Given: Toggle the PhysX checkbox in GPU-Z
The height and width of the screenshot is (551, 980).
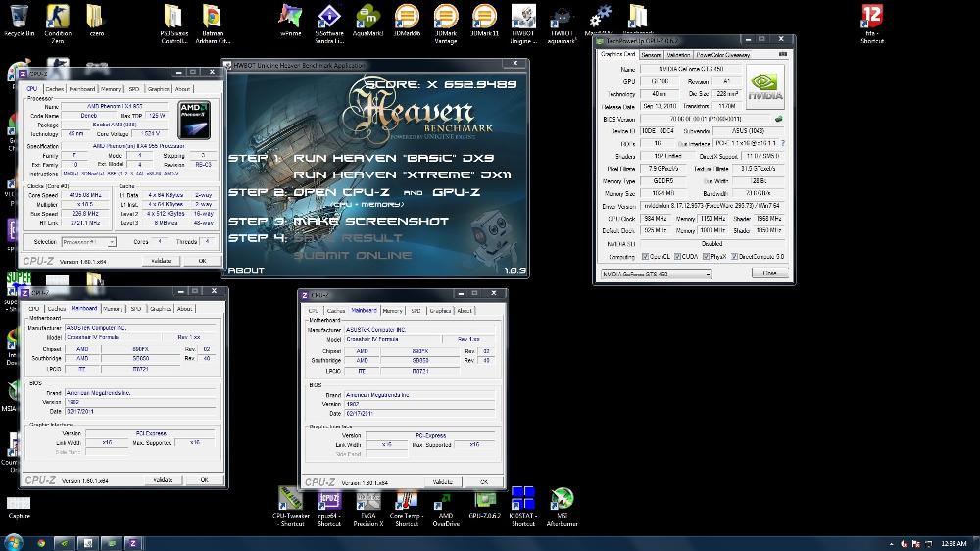Looking at the screenshot, I should pos(706,257).
